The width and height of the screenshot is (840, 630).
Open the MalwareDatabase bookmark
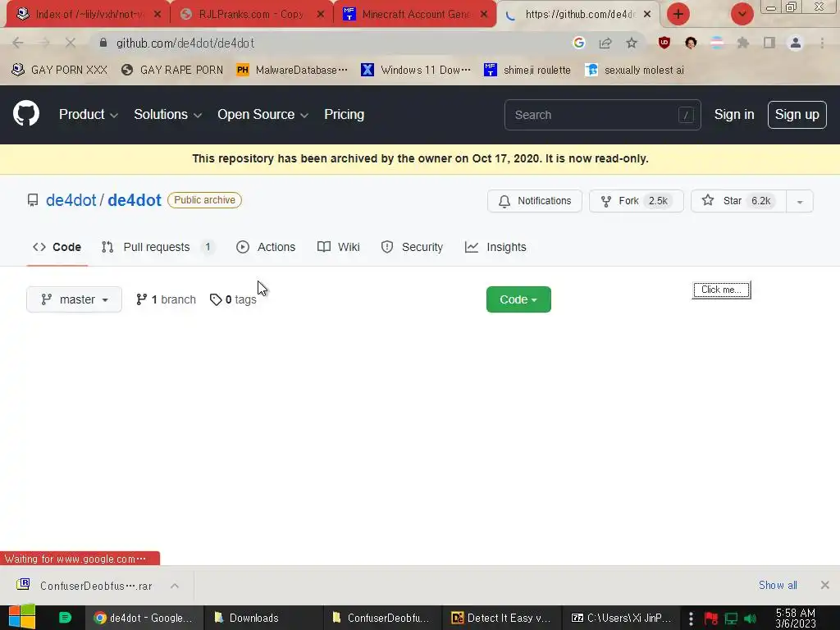292,70
